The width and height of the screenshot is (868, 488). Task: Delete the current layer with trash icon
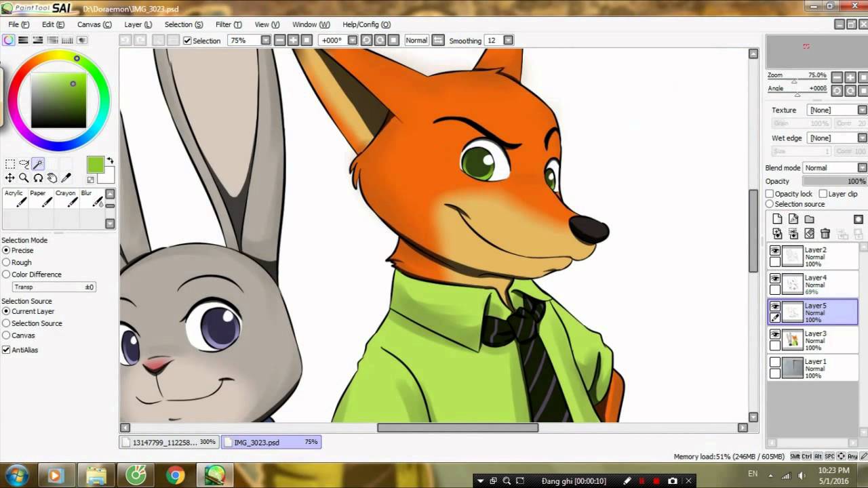tap(825, 233)
